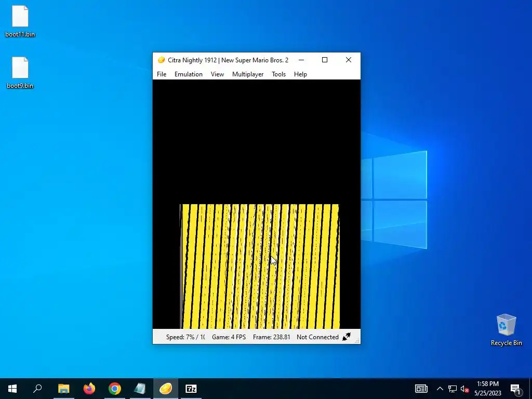This screenshot has width=532, height=399.
Task: Open 7-Zip from the taskbar
Action: tap(191, 389)
